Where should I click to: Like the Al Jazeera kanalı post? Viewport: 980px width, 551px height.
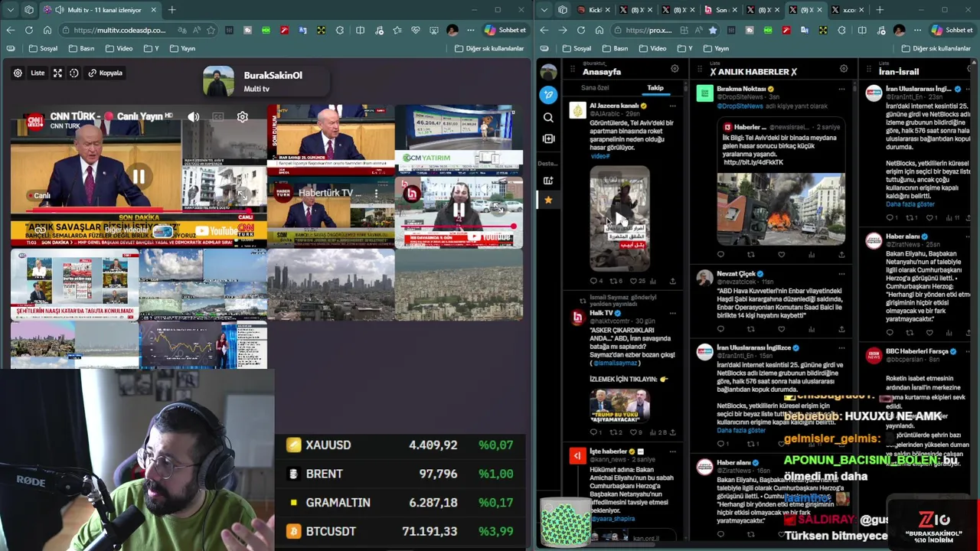632,281
